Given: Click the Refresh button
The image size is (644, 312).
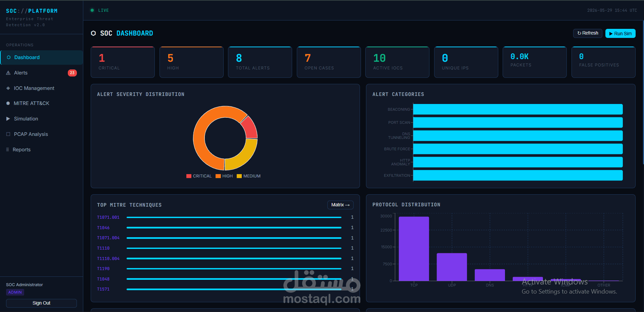Looking at the screenshot, I should [x=588, y=33].
